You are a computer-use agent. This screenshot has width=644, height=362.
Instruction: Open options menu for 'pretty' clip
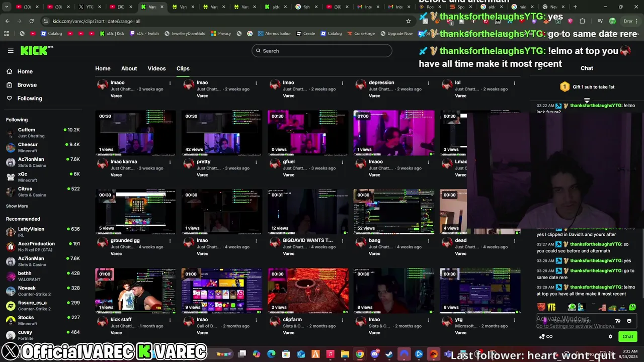click(256, 162)
